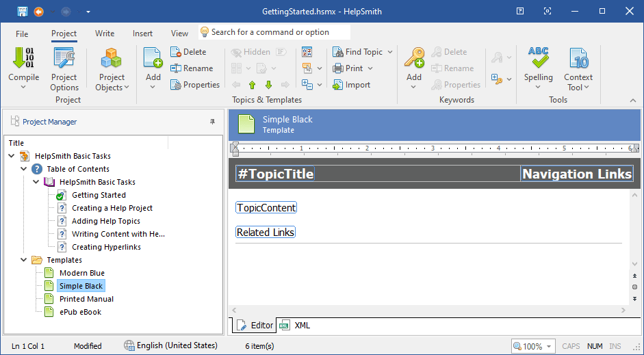The height and width of the screenshot is (355, 644).
Task: Expand the Add keyword dropdown arrow
Action: pyautogui.click(x=413, y=87)
